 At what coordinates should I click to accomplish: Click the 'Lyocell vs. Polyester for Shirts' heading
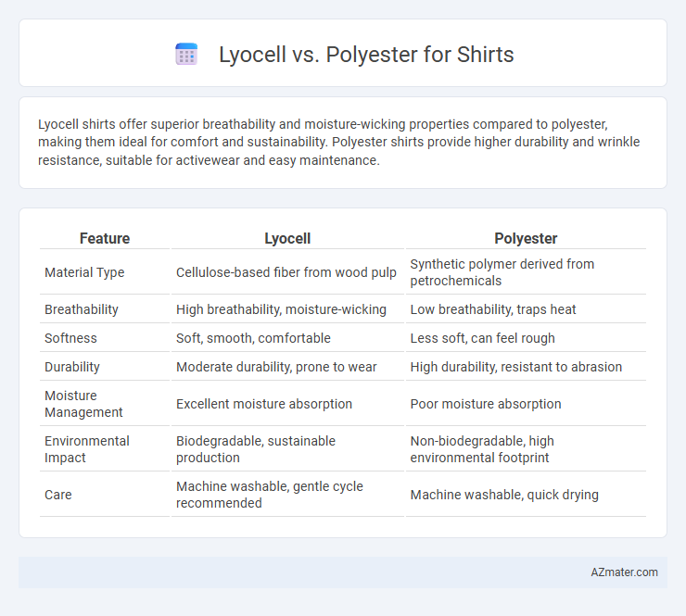click(366, 55)
